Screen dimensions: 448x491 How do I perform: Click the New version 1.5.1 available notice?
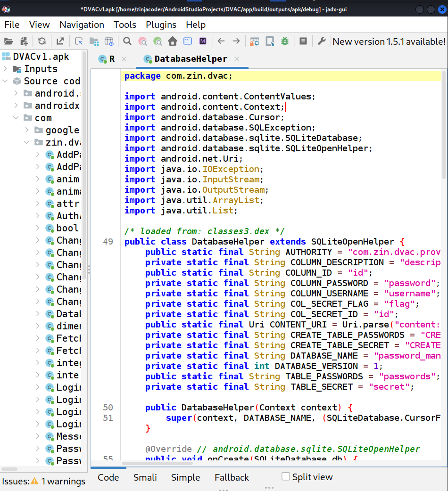tap(389, 41)
